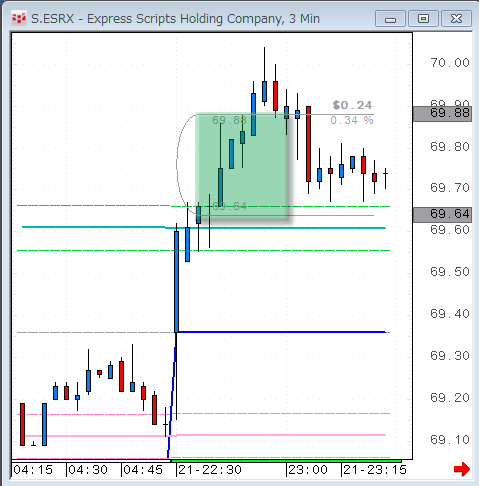Click the window title S.ESRX Express Scripts
The image size is (479, 486).
point(175,19)
